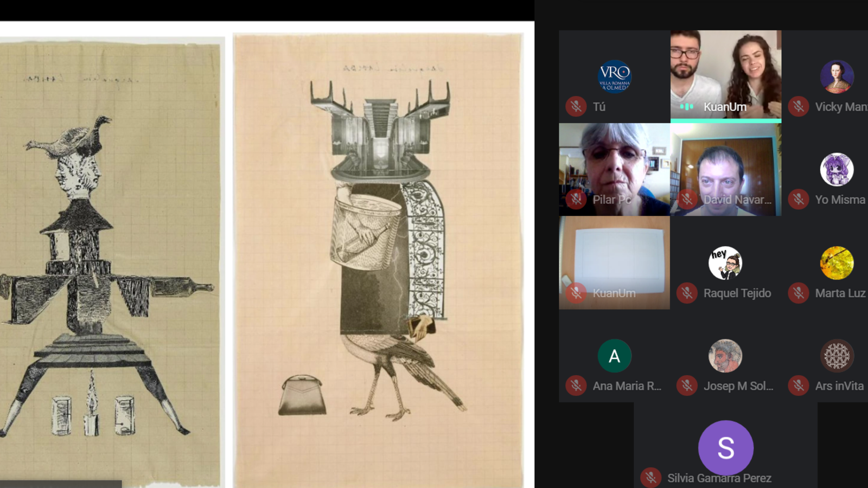Click the muted mic icon for Ana Maria R
The width and height of the screenshot is (868, 488).
pos(576,386)
